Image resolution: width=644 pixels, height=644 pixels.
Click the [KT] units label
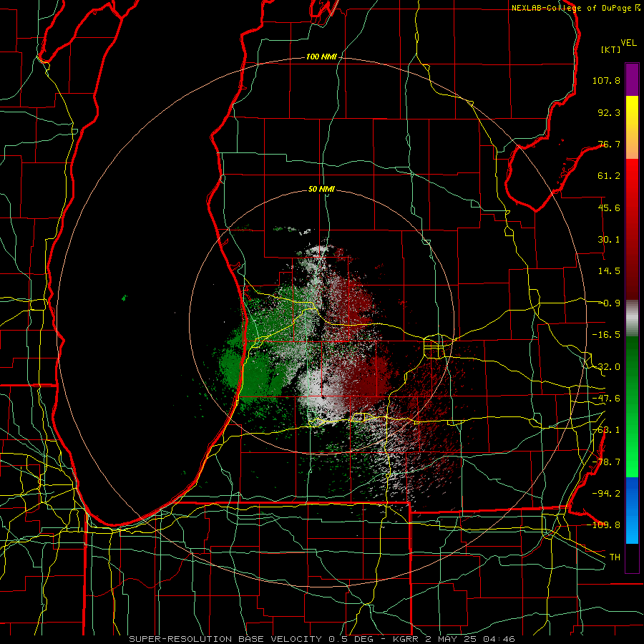(611, 49)
